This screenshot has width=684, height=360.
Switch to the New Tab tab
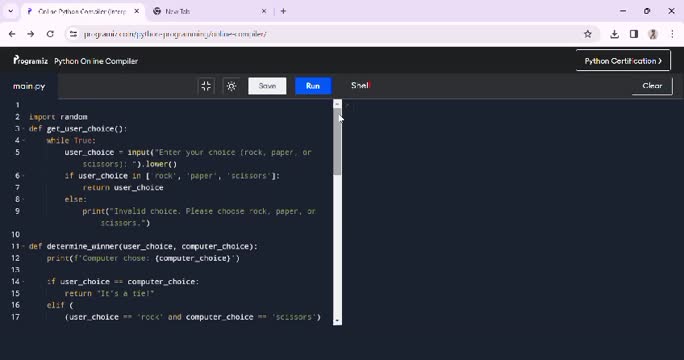[209, 11]
